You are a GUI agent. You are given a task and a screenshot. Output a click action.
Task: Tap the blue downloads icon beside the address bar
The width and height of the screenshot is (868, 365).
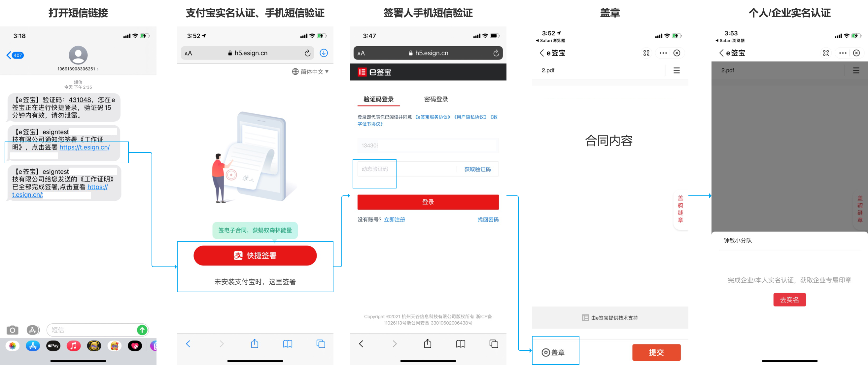324,53
